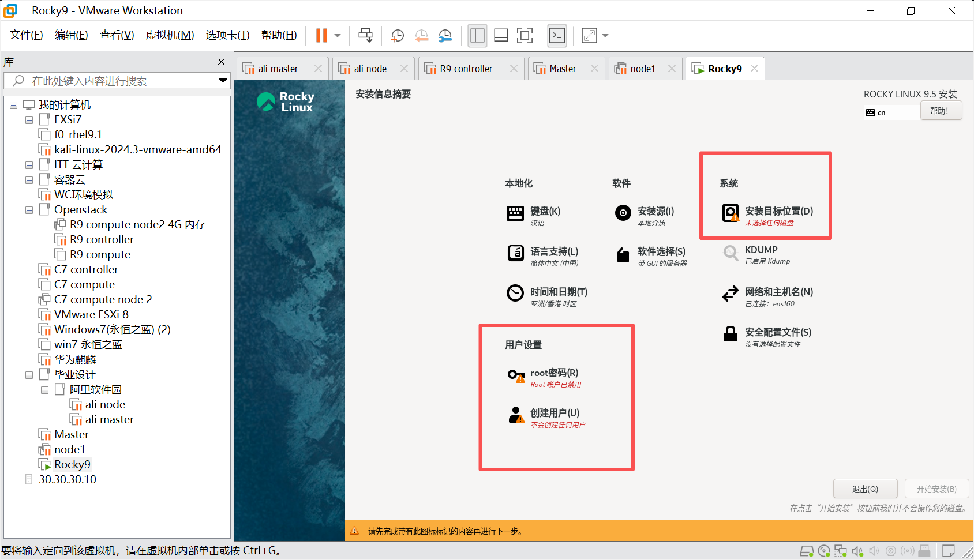Click the cn keyboard layout indicator
Viewport: 974px width, 560px height.
click(876, 112)
